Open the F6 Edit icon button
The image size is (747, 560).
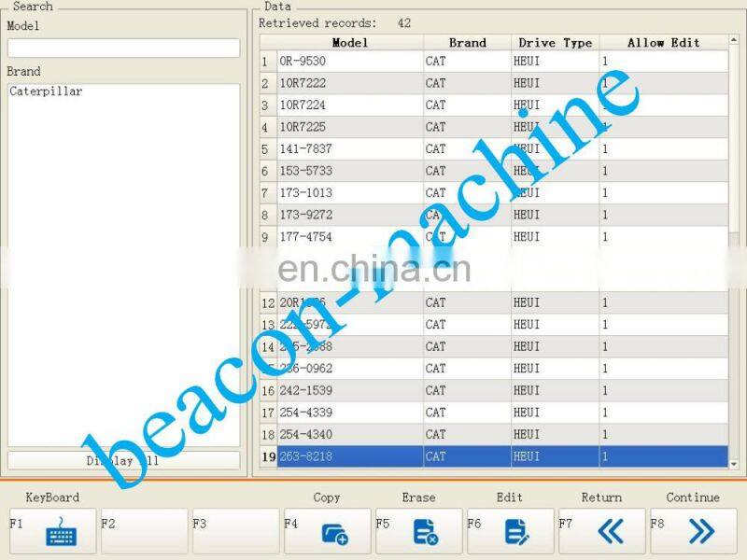coord(516,532)
